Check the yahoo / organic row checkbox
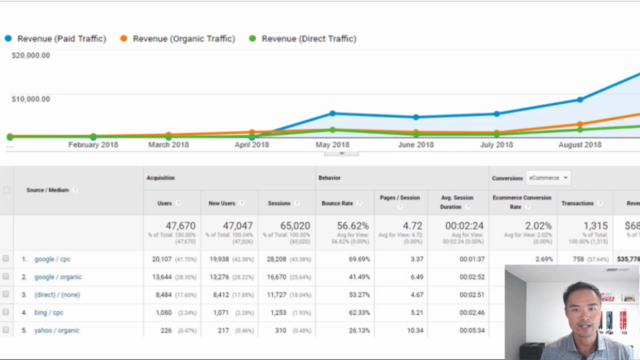This screenshot has width=640, height=360. (x=6, y=330)
